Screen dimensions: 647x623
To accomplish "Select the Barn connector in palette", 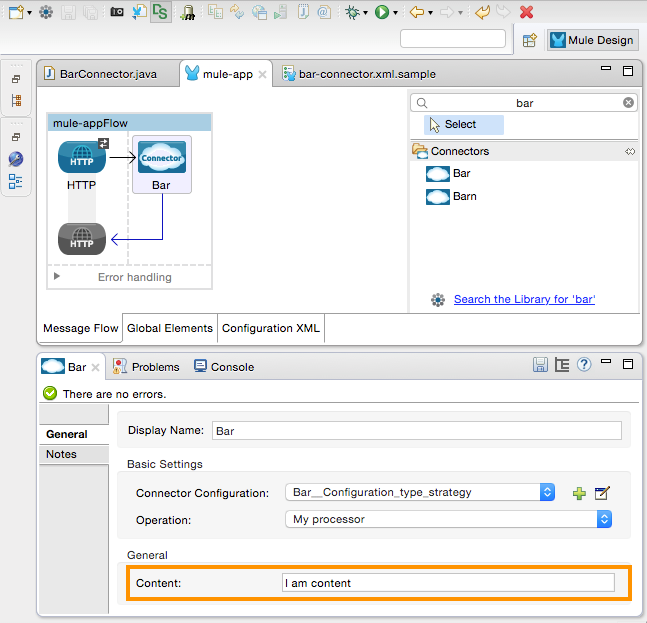I will click(x=464, y=196).
